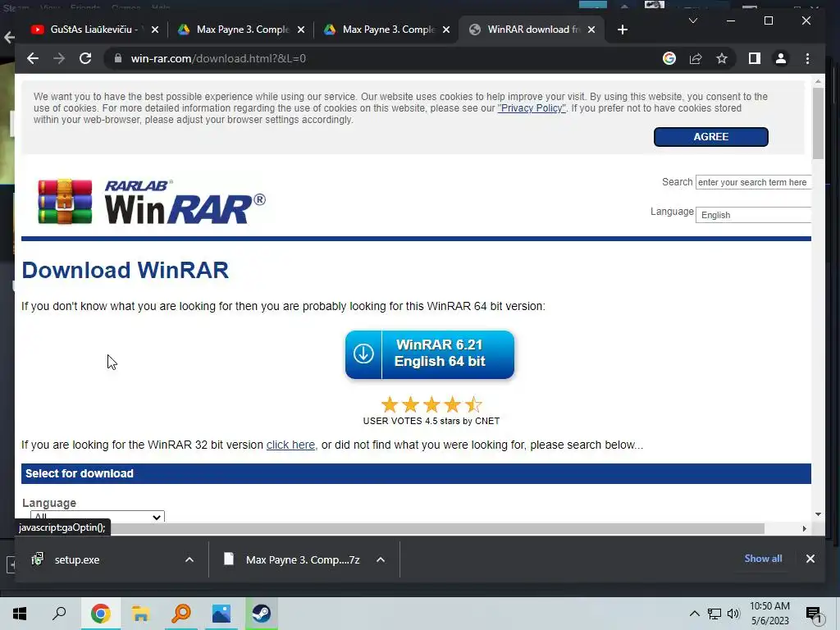Open a new tab with the plus button
The width and height of the screenshot is (840, 630).
pyautogui.click(x=622, y=30)
